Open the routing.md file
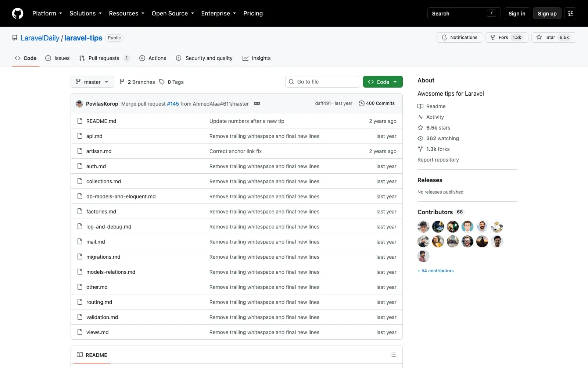 click(x=99, y=302)
